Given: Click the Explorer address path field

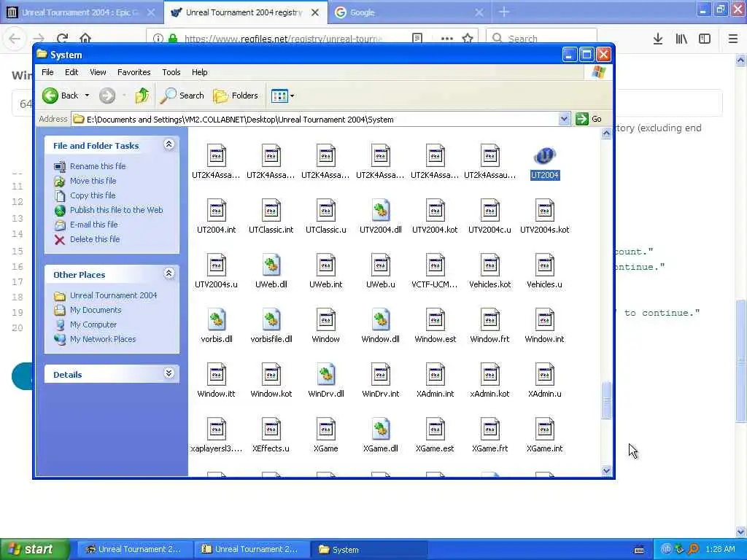Looking at the screenshot, I should point(316,119).
